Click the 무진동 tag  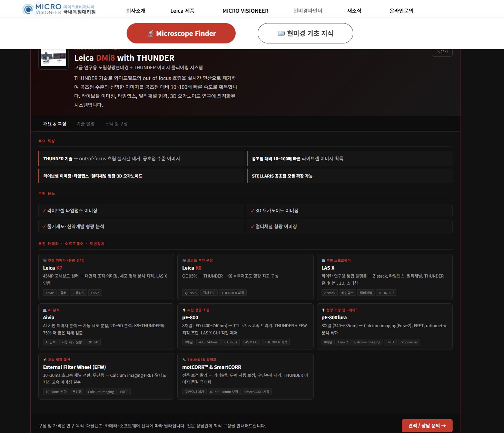77,392
